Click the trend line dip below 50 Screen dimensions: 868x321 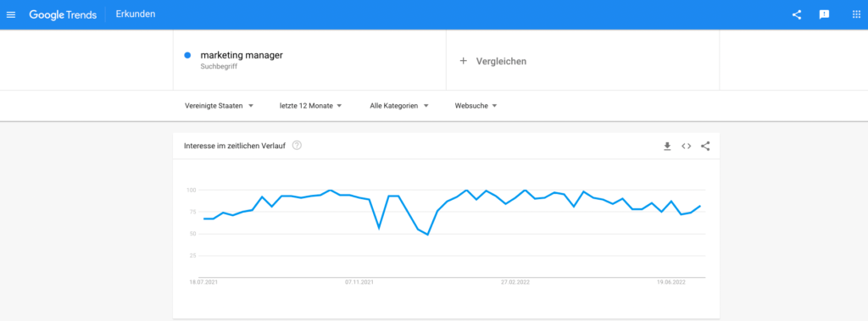428,235
